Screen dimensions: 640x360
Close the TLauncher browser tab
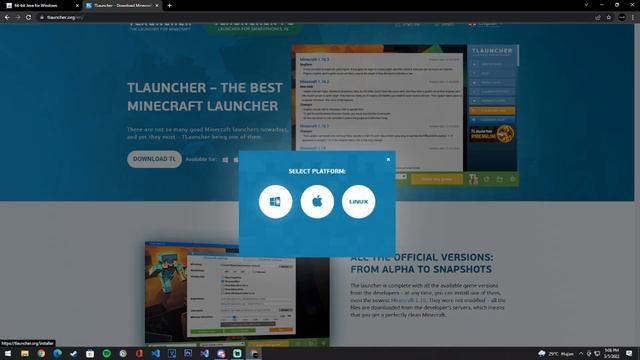point(157,6)
